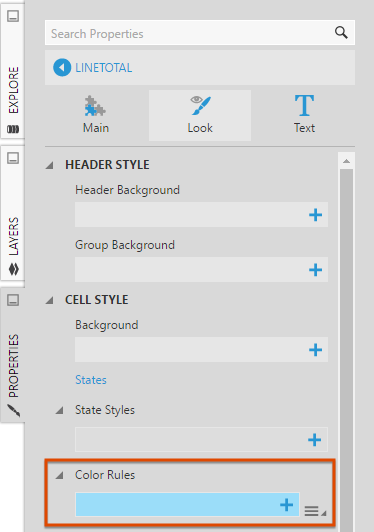Click the Layers panel dock icon
The height and width of the screenshot is (532, 374).
click(x=13, y=158)
